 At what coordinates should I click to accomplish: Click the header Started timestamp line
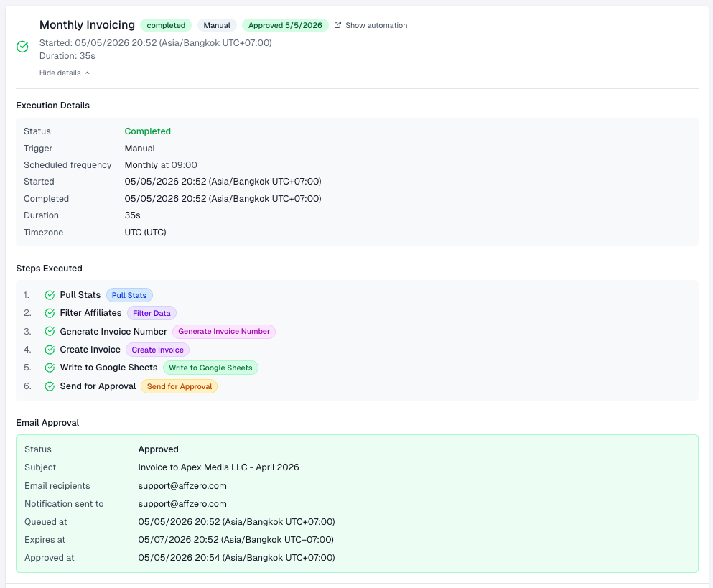156,43
